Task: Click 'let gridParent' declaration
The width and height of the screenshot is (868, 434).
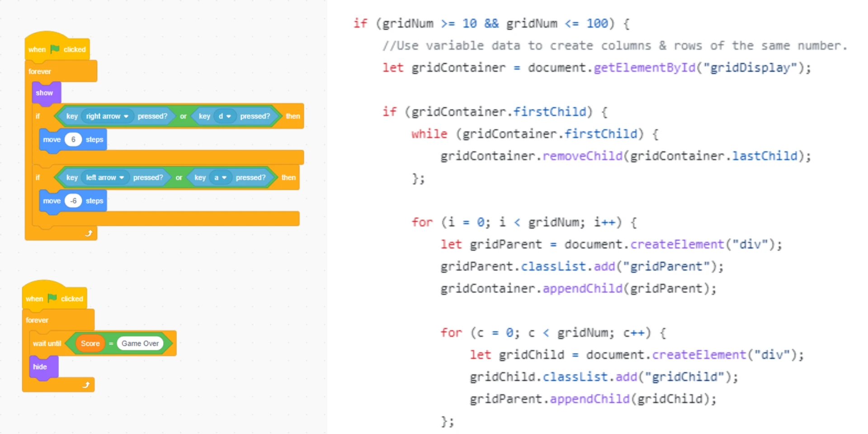Action: coord(611,245)
